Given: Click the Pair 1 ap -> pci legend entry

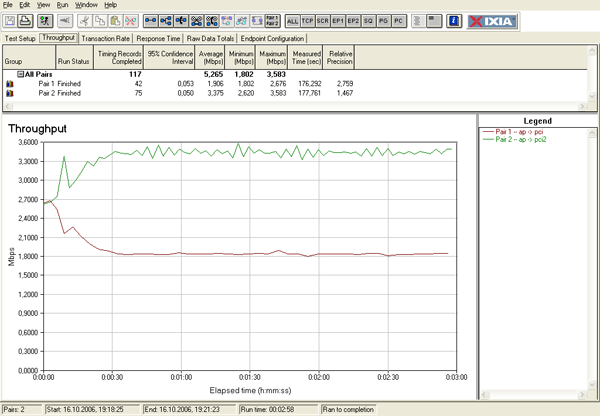Looking at the screenshot, I should point(513,132).
